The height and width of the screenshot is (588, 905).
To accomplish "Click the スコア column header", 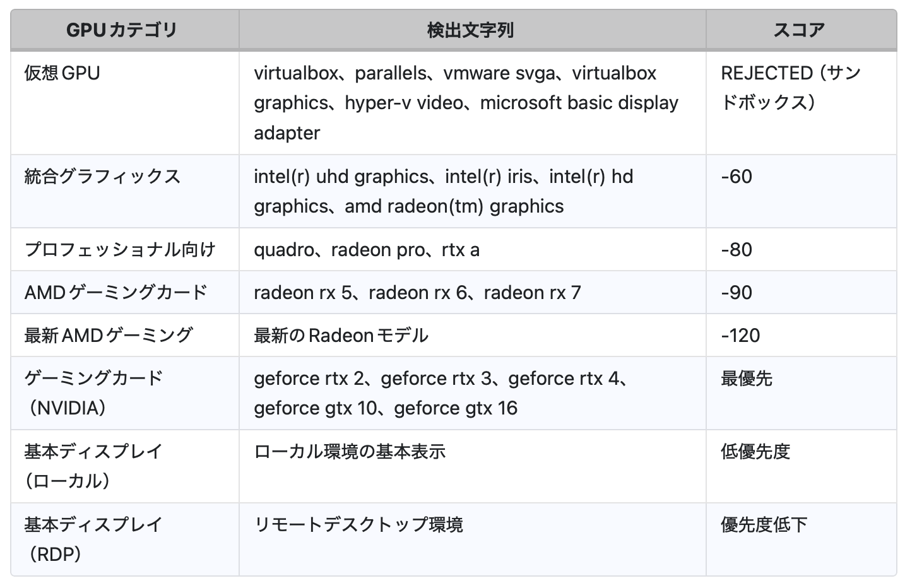I will coord(799,30).
